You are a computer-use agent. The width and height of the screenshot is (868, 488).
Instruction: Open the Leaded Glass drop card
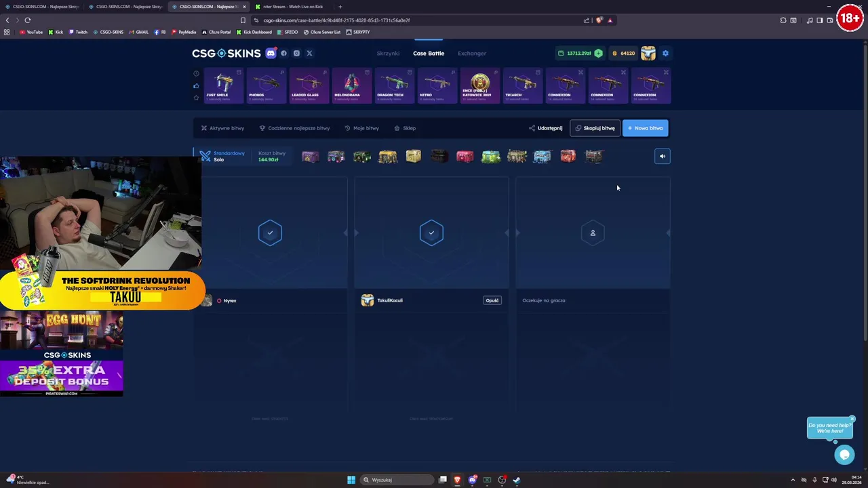309,86
